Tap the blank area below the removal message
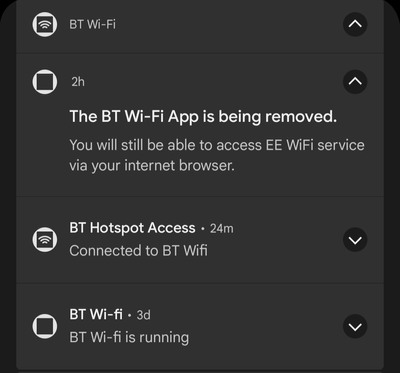 click(200, 186)
